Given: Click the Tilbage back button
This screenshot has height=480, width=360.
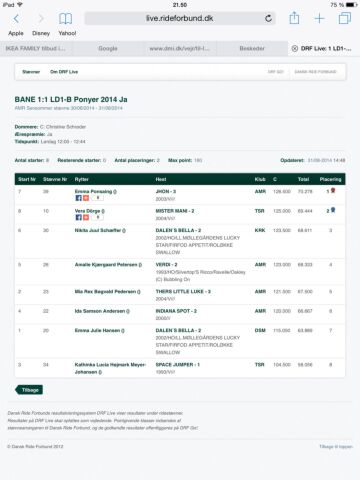Looking at the screenshot, I should pos(29,390).
